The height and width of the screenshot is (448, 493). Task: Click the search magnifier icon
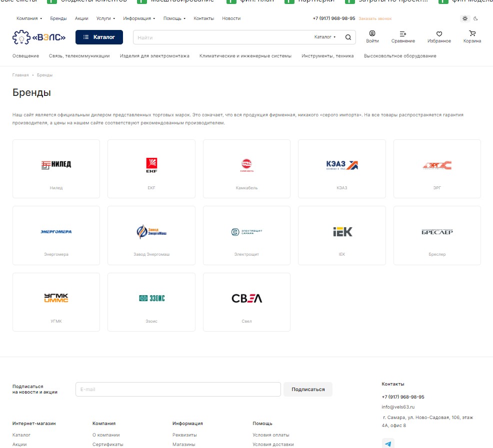click(x=348, y=37)
